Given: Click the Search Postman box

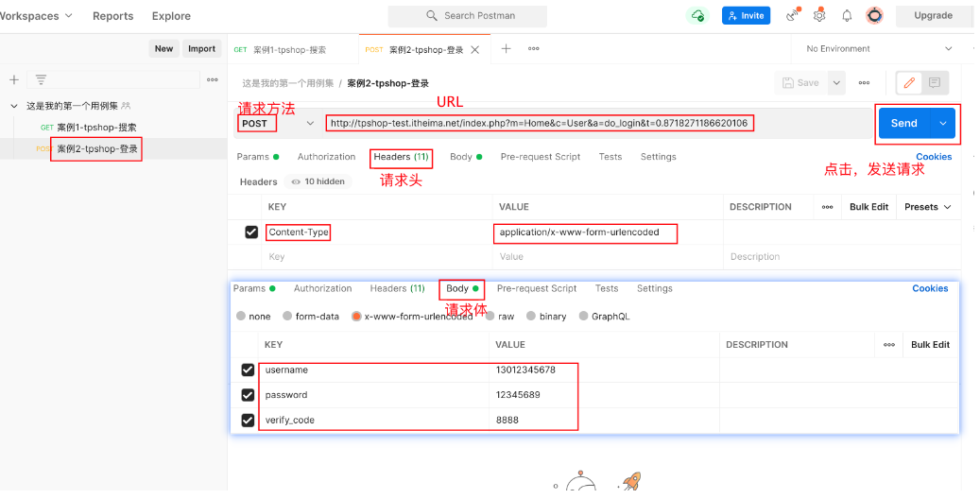Looking at the screenshot, I should pos(468,16).
